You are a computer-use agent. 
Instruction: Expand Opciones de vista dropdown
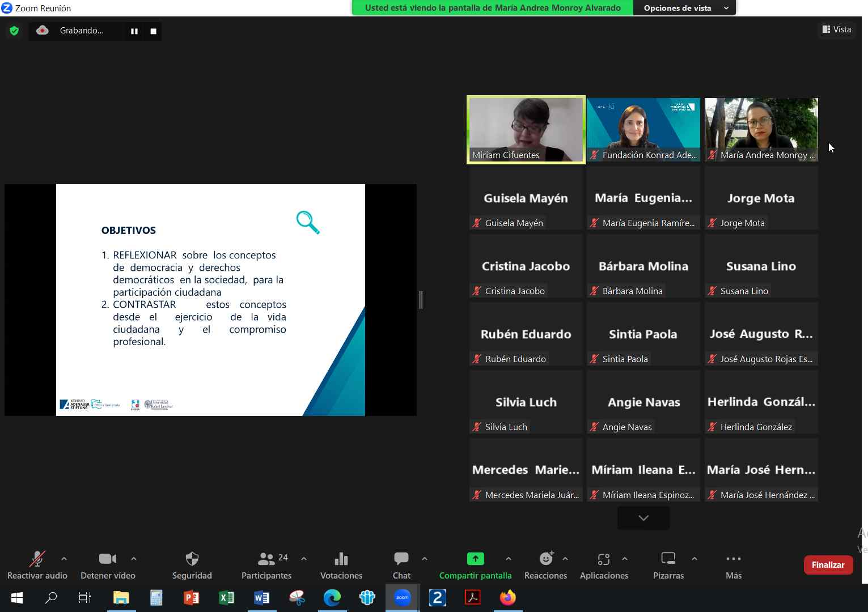pyautogui.click(x=685, y=8)
